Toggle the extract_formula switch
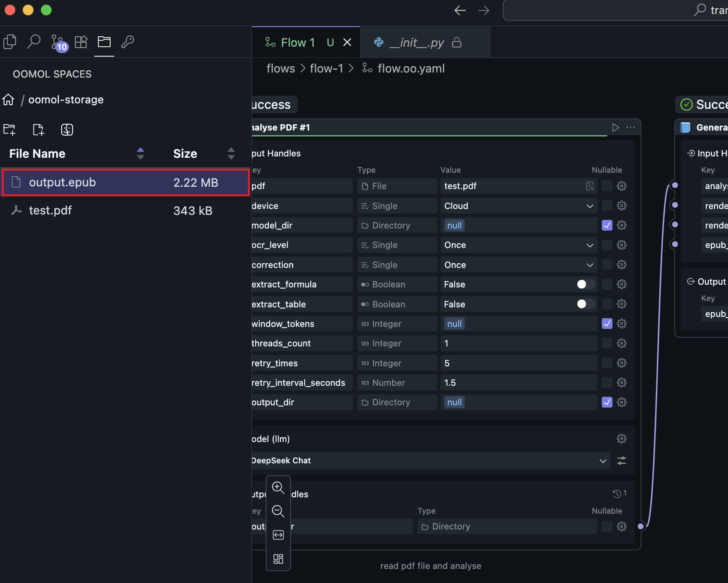 coord(585,284)
